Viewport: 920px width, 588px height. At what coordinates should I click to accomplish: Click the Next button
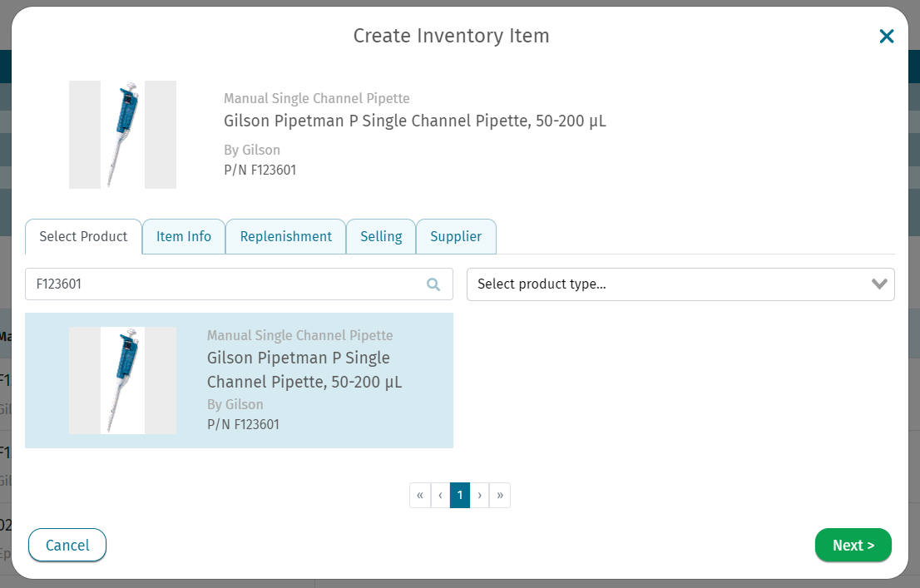coord(853,545)
